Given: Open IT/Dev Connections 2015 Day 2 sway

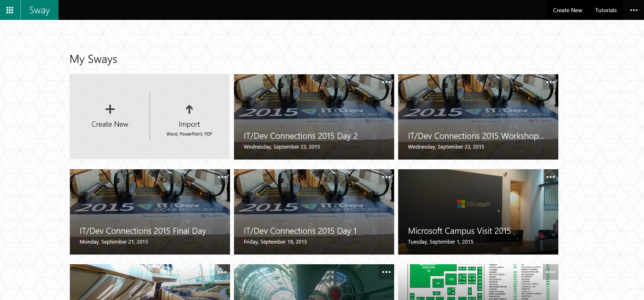Looking at the screenshot, I should 300,136.
